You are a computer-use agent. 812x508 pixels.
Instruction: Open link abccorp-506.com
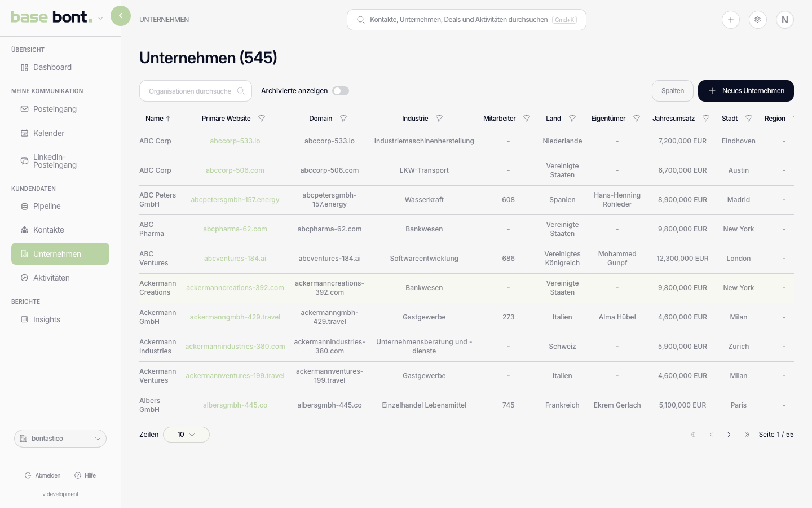pos(235,170)
